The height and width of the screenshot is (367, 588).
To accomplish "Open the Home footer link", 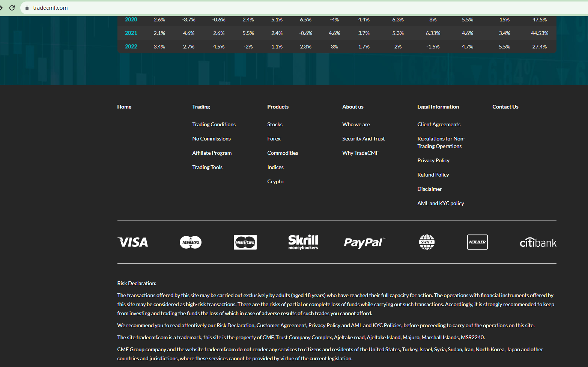I will [124, 107].
